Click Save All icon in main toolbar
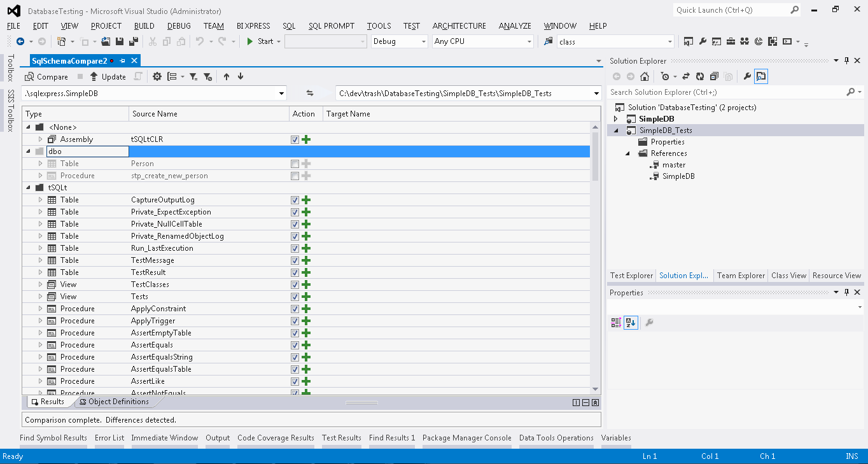The height and width of the screenshot is (464, 868). [x=134, y=41]
